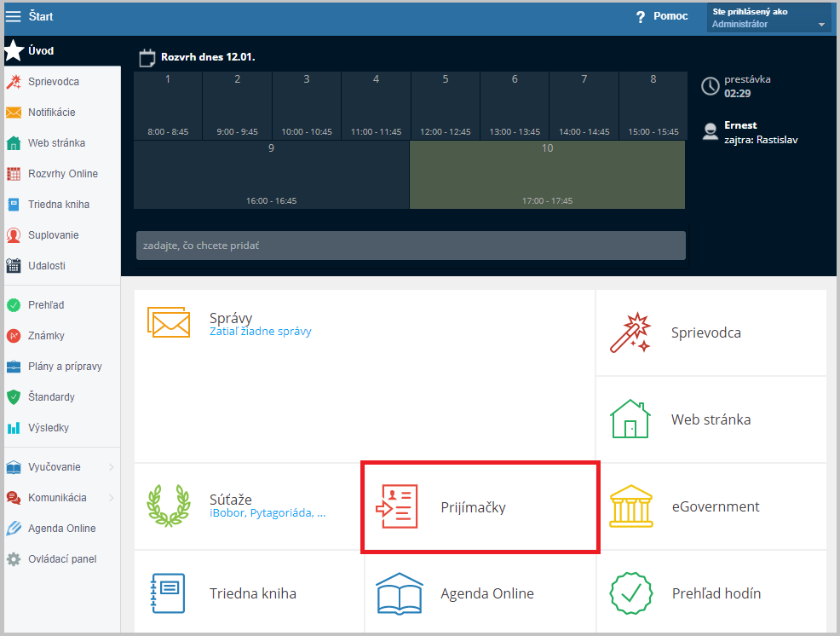Click Triedna kniha sidebar icon
This screenshot has width=840, height=636.
[14, 205]
